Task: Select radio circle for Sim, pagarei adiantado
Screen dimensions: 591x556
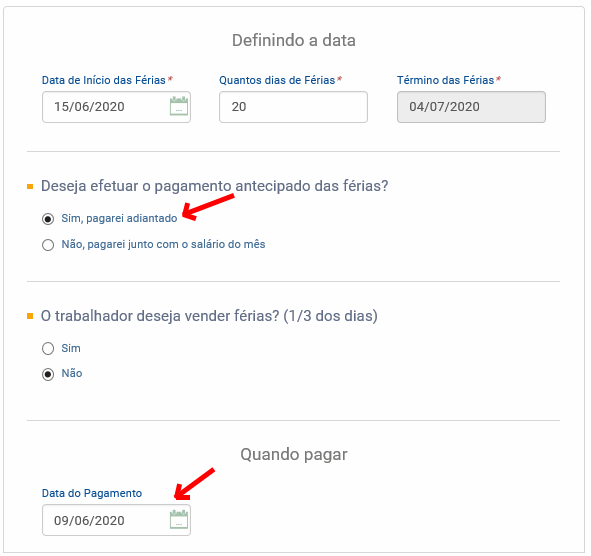Action: [x=48, y=219]
